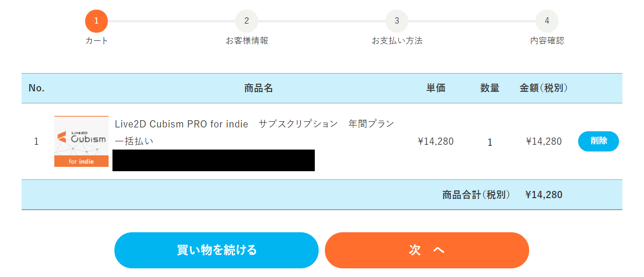Open the Live2D Cubism PRO product name link
The image size is (644, 277).
[x=254, y=123]
